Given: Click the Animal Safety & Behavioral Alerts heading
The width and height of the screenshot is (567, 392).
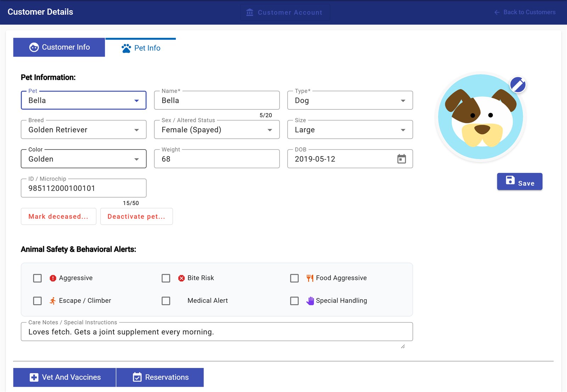Looking at the screenshot, I should tap(78, 249).
